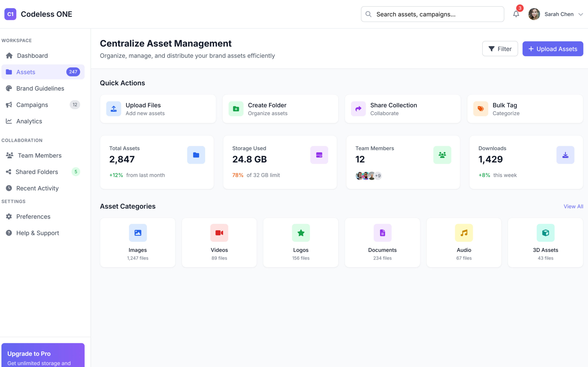
Task: Click the Storage Used drive icon
Action: [319, 155]
